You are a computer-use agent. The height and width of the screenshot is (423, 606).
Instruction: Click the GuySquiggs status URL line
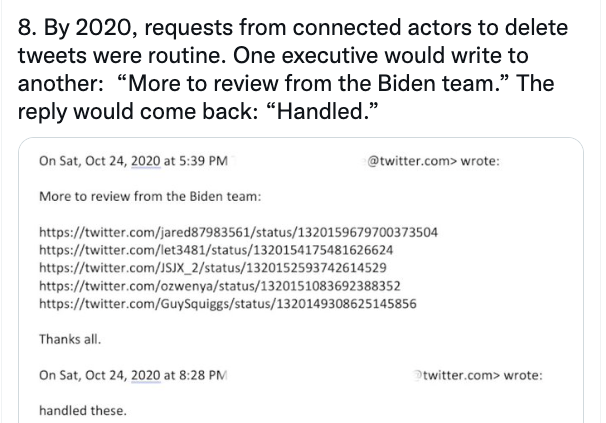click(228, 304)
